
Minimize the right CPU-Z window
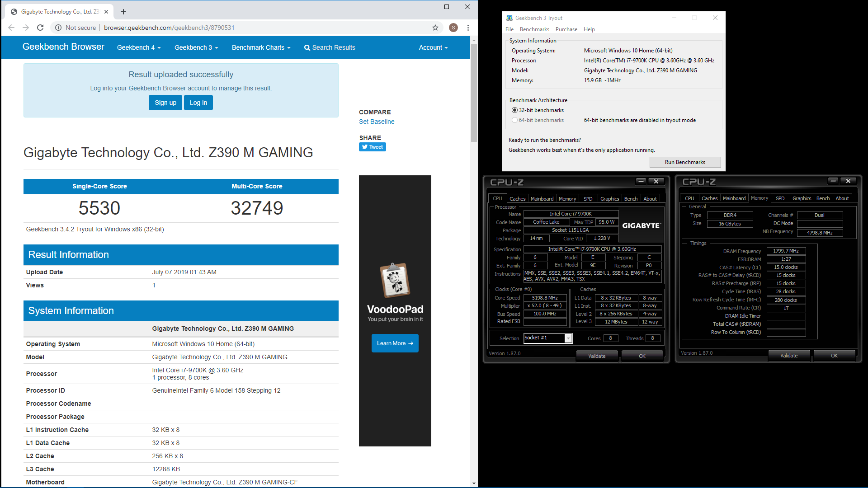(833, 181)
